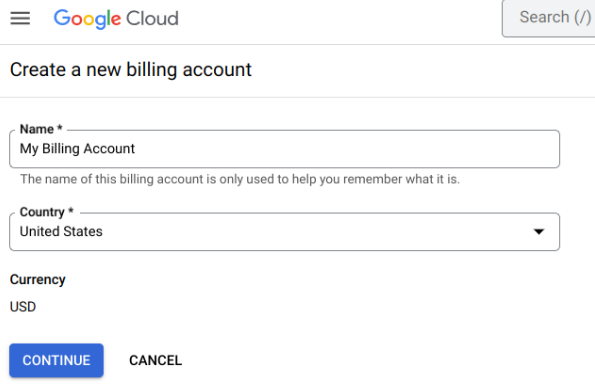Image resolution: width=595 pixels, height=392 pixels.
Task: Click the Create a new billing account heading
Action: 131,70
